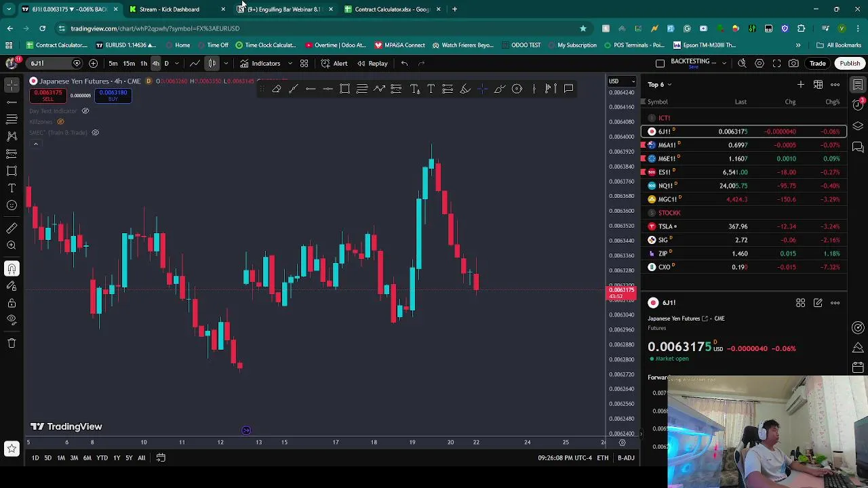This screenshot has height=488, width=868.
Task: Toggle magnet mode in left sidebar
Action: point(12,268)
